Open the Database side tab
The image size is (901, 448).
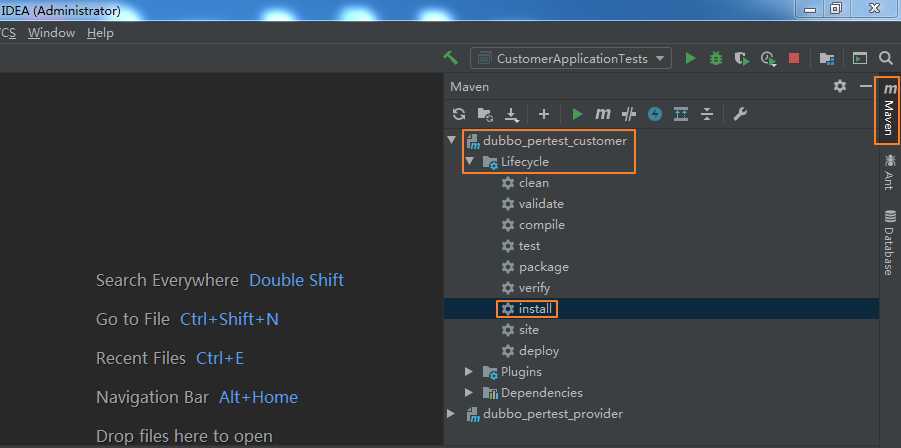(x=890, y=242)
